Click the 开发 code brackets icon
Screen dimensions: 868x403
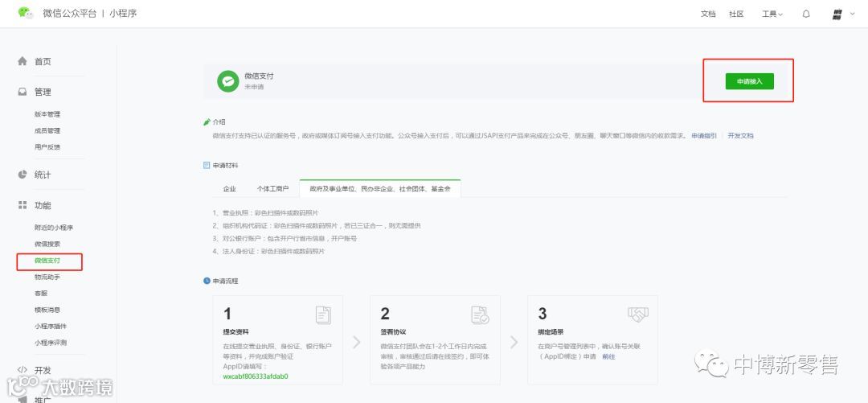[x=23, y=370]
